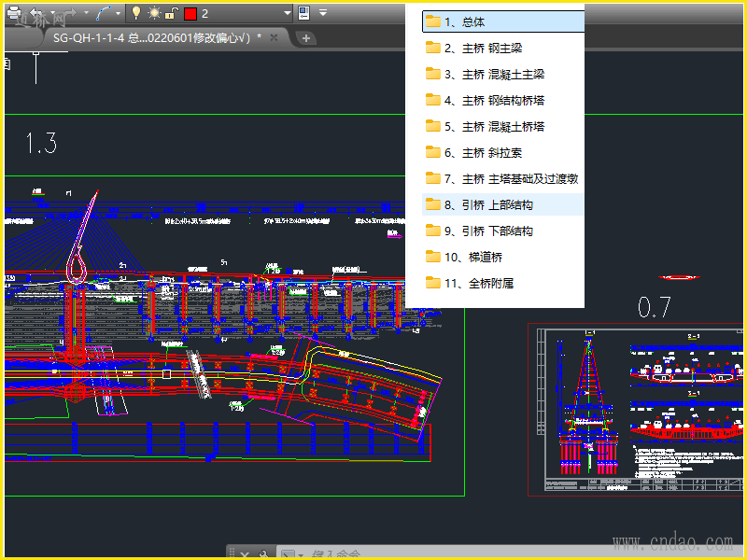This screenshot has width=747, height=560.
Task: Expand the spline tool dropdown arrow
Action: (119, 13)
